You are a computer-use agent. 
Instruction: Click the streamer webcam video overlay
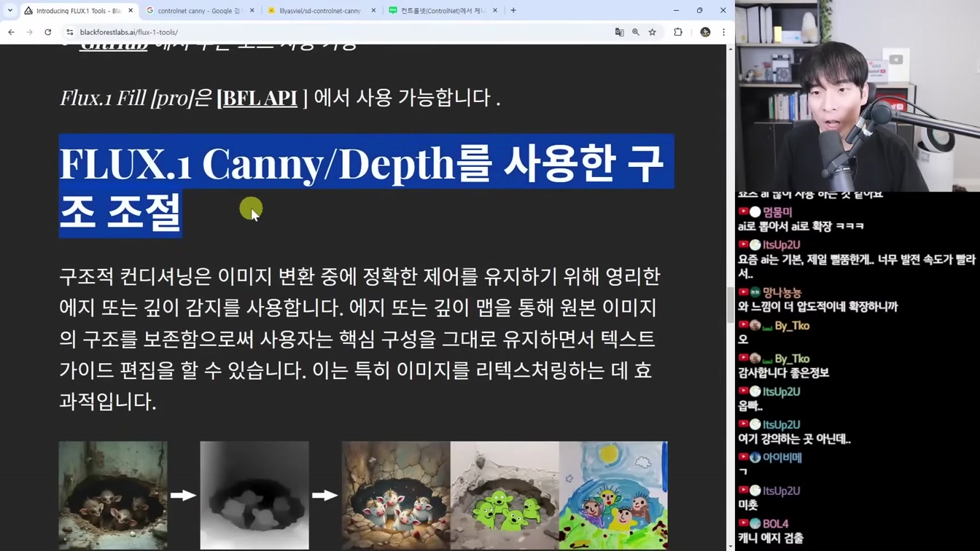[x=857, y=95]
